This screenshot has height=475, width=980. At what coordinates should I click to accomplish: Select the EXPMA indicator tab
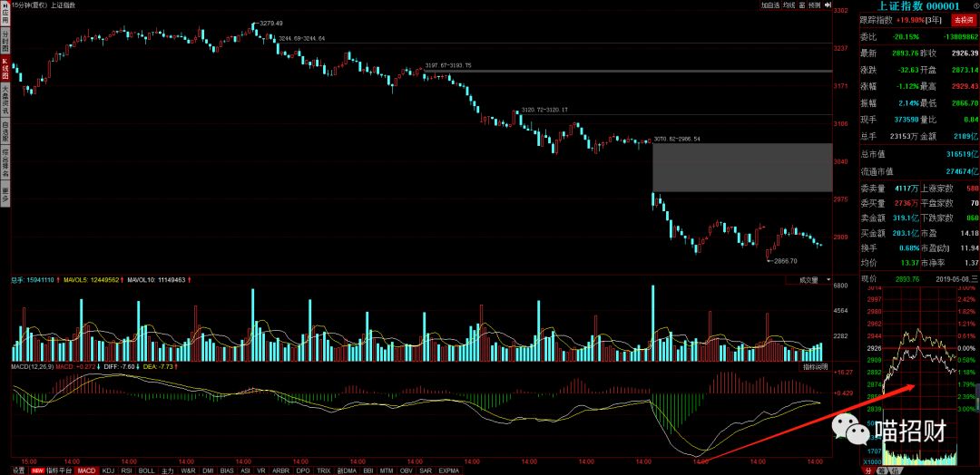pyautogui.click(x=449, y=470)
